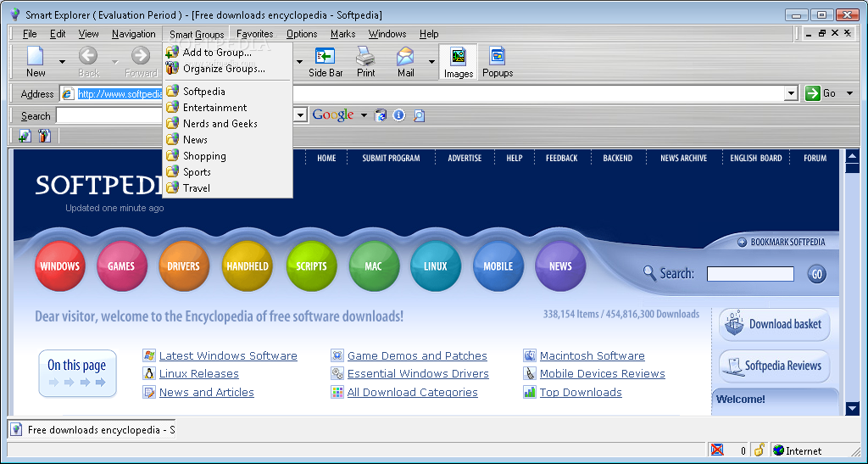Click the Top Downloads chart icon
This screenshot has width=868, height=464.
click(x=530, y=392)
